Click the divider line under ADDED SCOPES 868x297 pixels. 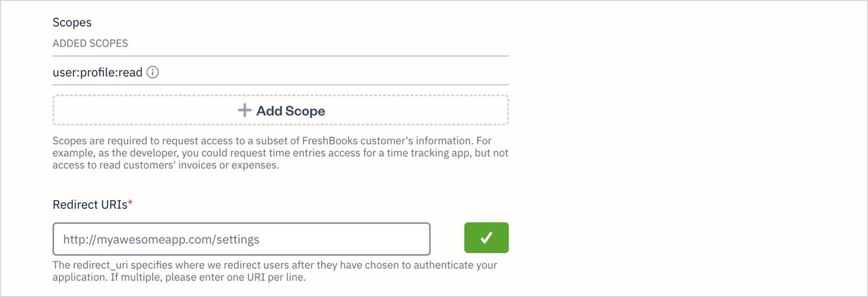[x=280, y=56]
